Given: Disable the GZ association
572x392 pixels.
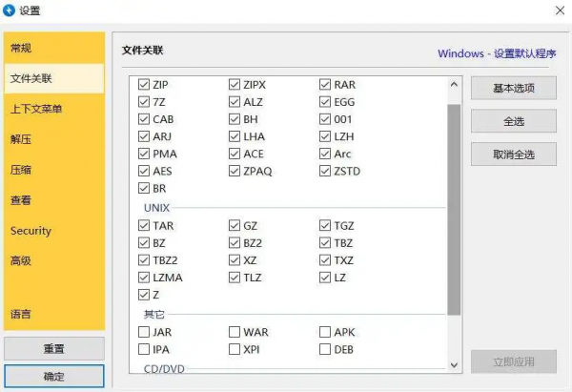Looking at the screenshot, I should coord(235,225).
